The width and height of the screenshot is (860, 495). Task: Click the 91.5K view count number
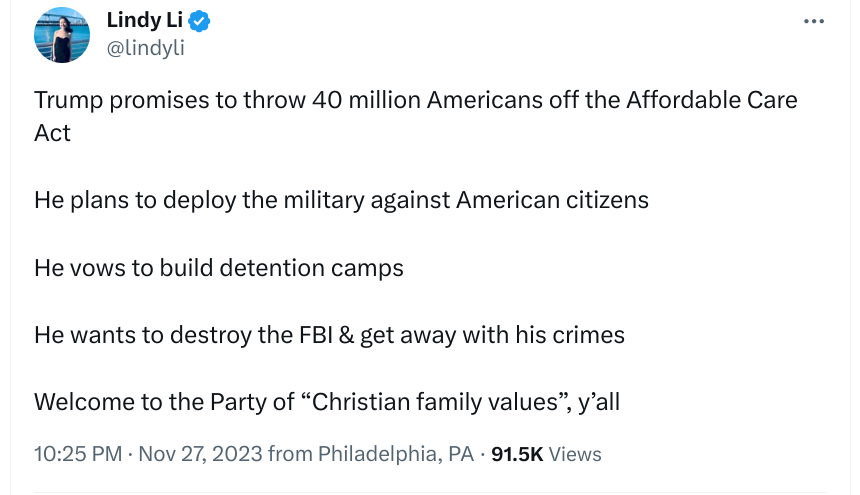517,454
